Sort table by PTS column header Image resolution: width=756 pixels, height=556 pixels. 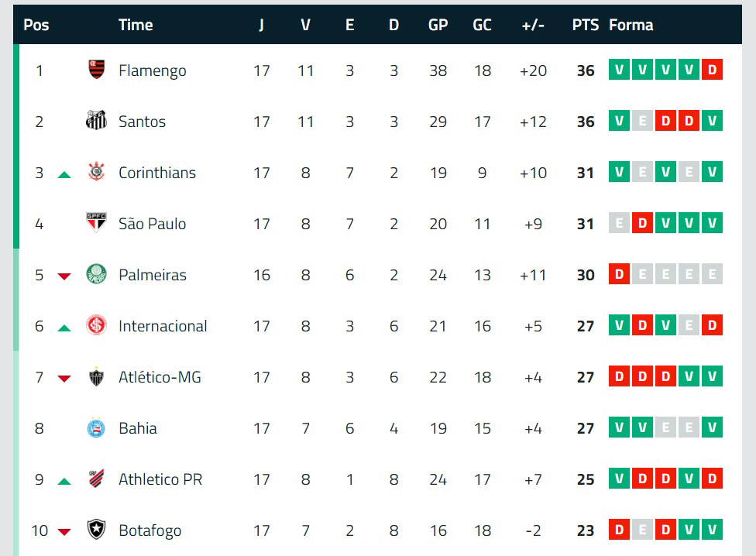(585, 25)
